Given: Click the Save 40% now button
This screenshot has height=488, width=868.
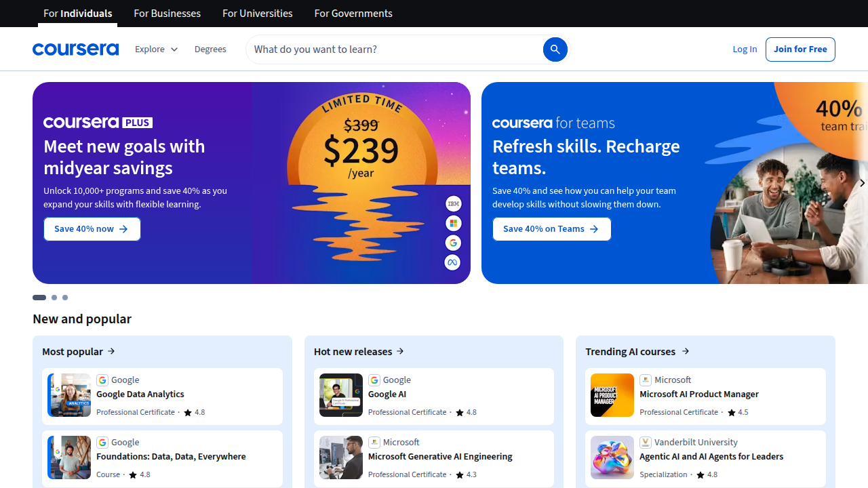Looking at the screenshot, I should (92, 229).
